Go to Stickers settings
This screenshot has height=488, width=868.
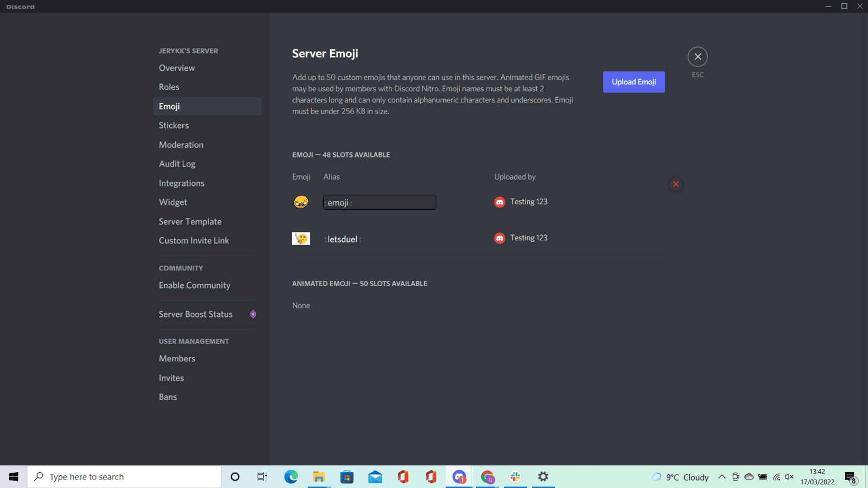pyautogui.click(x=207, y=125)
